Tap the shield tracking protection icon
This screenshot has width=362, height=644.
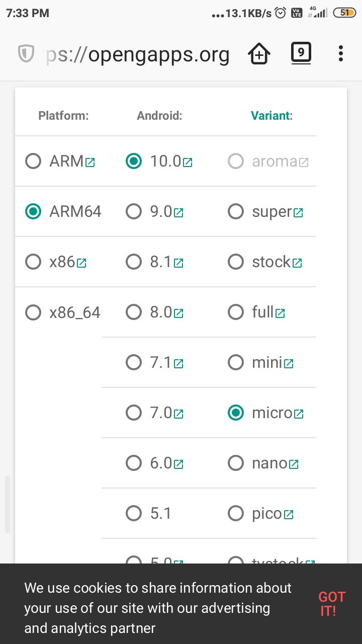tap(26, 53)
